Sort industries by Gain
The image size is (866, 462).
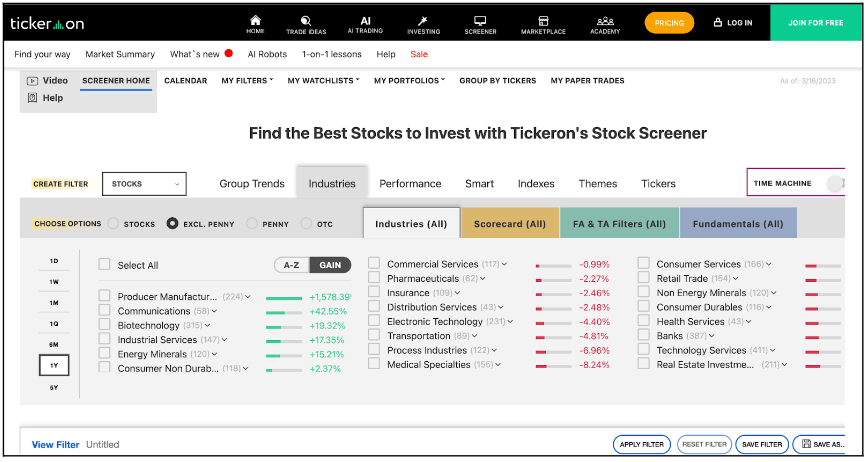coord(330,265)
